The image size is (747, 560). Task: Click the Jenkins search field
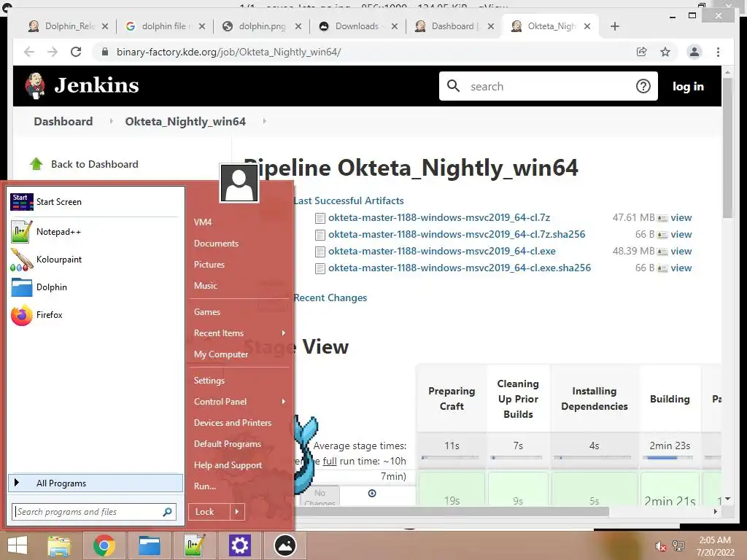coord(548,86)
